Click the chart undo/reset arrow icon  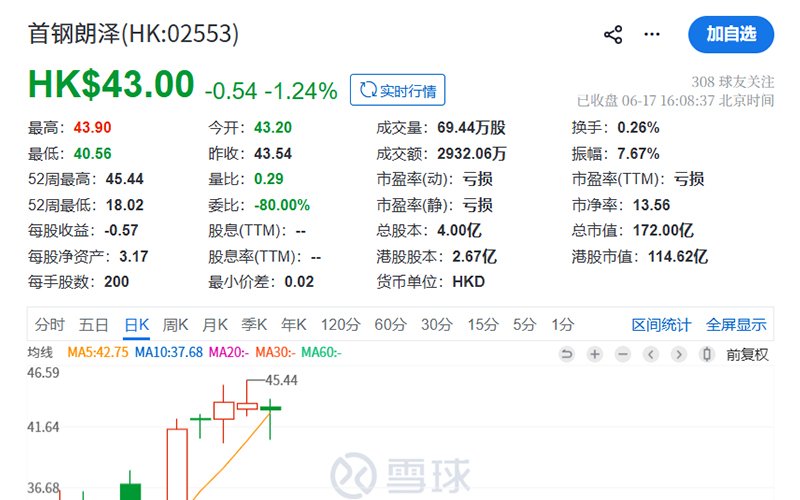tap(567, 354)
